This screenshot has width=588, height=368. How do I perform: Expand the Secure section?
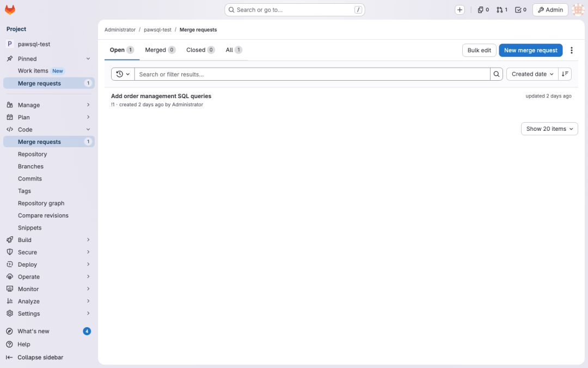click(x=49, y=252)
